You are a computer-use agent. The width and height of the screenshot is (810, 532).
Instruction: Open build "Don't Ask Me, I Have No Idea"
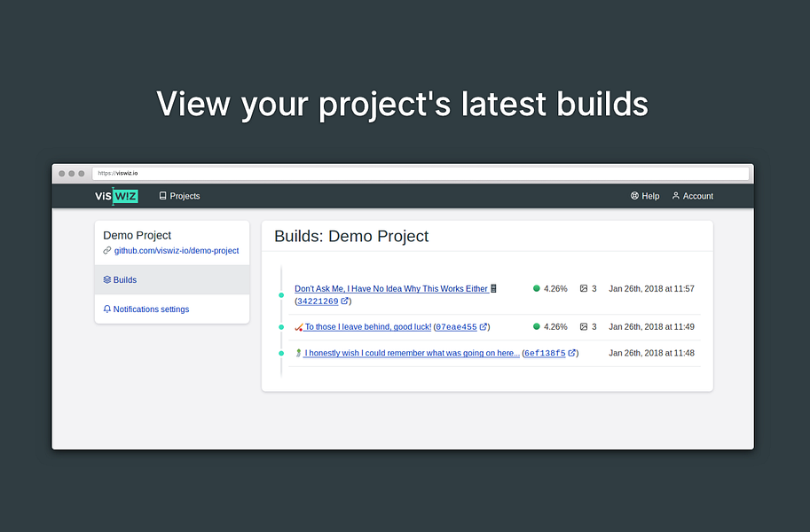(x=391, y=289)
